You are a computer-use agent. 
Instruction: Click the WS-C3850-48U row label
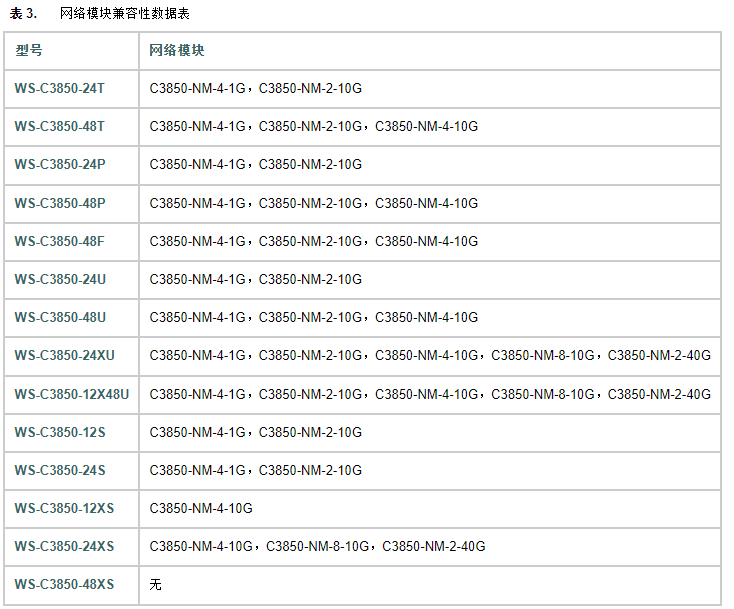point(60,317)
